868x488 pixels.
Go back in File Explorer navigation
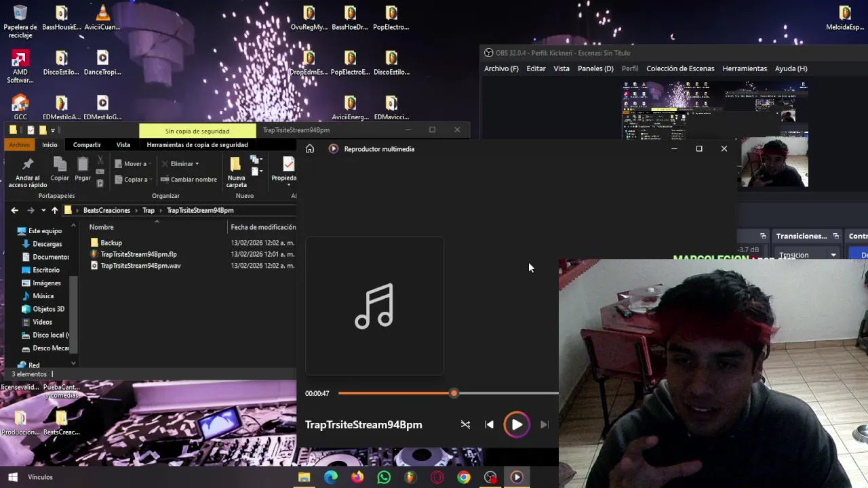[14, 211]
